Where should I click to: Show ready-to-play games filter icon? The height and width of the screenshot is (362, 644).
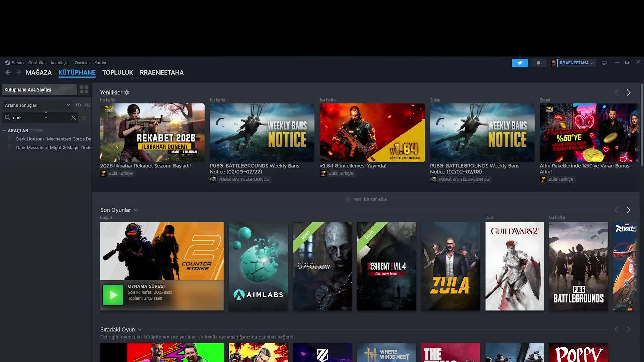click(87, 105)
